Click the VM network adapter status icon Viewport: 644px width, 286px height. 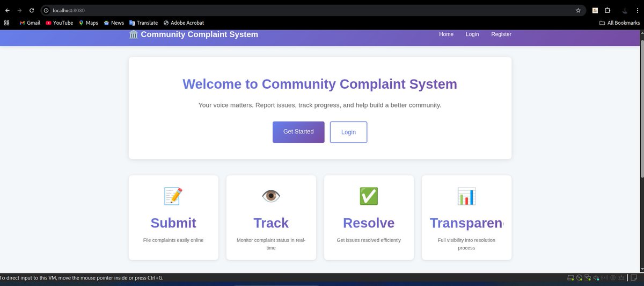588,278
